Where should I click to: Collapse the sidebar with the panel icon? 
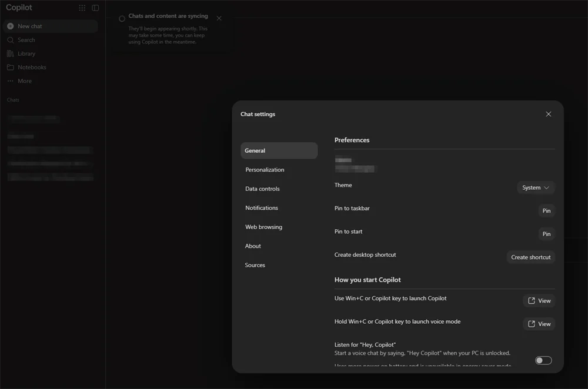95,8
